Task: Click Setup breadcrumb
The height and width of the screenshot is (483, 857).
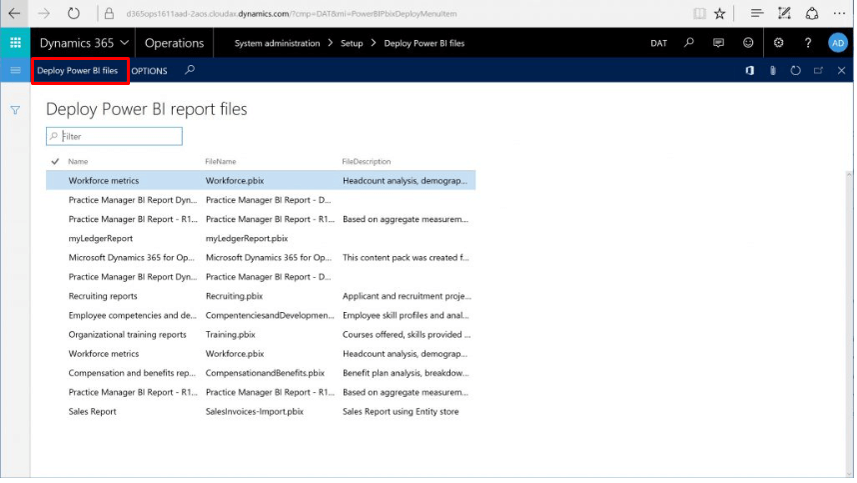Action: point(351,43)
